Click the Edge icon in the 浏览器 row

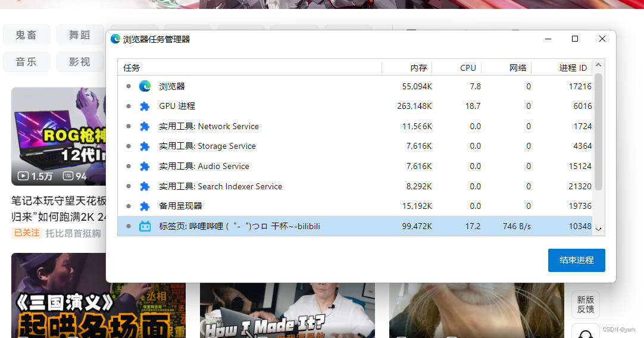[145, 86]
